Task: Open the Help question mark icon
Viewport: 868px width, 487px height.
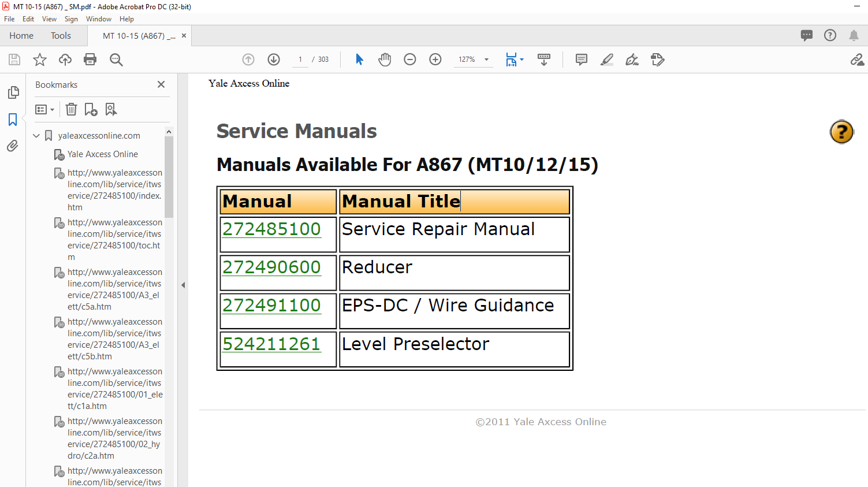Action: tap(830, 35)
